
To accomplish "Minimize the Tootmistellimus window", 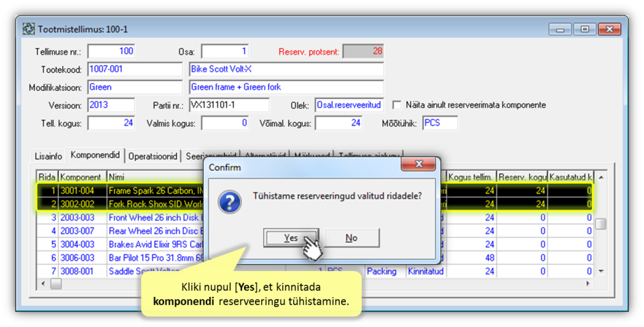I will [560, 29].
